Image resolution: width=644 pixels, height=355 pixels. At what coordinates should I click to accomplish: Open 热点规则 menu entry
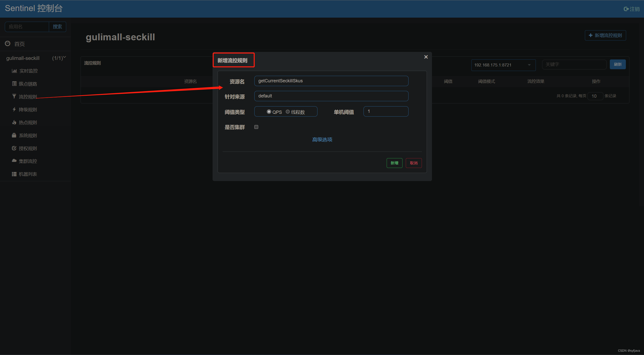point(28,122)
